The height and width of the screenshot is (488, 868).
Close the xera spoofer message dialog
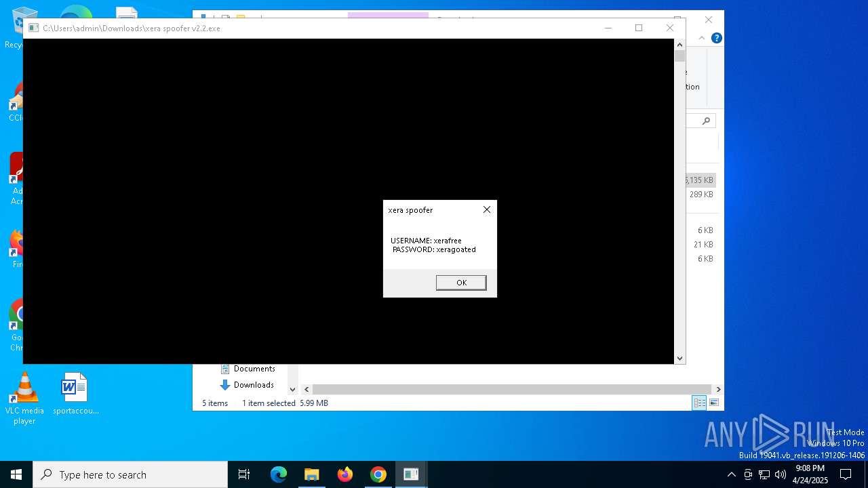486,209
